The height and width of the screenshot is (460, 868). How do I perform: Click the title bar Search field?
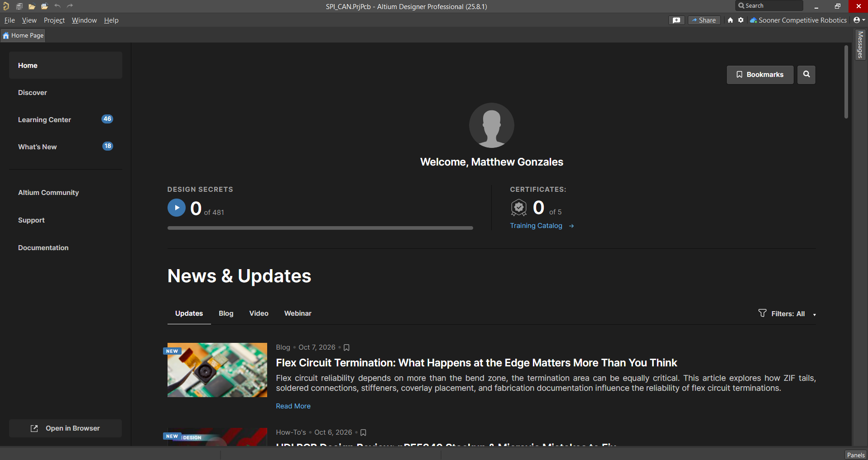[769, 6]
